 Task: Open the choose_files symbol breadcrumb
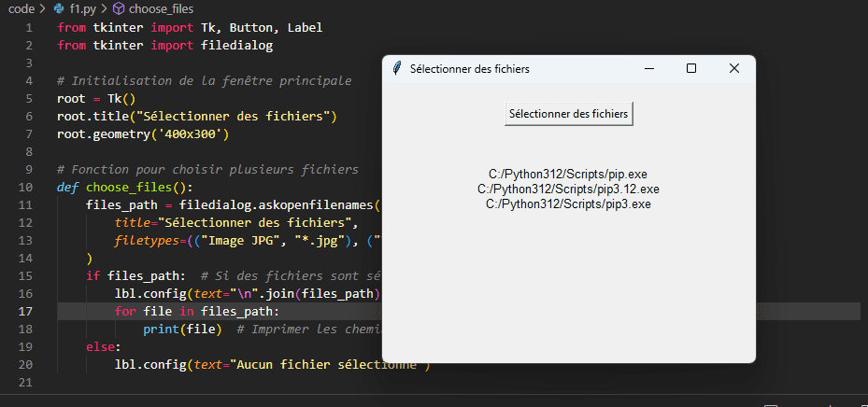coord(161,8)
